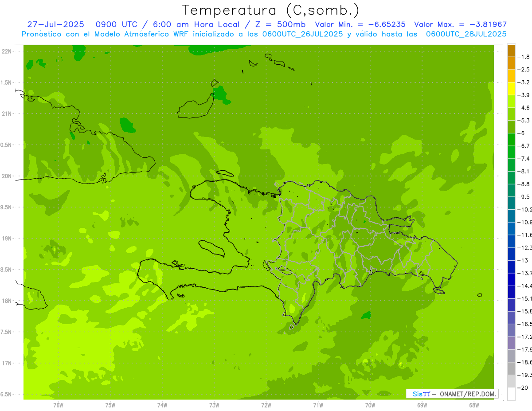
Task: Click the '-2.5' colorbar value
Action: coord(524,70)
